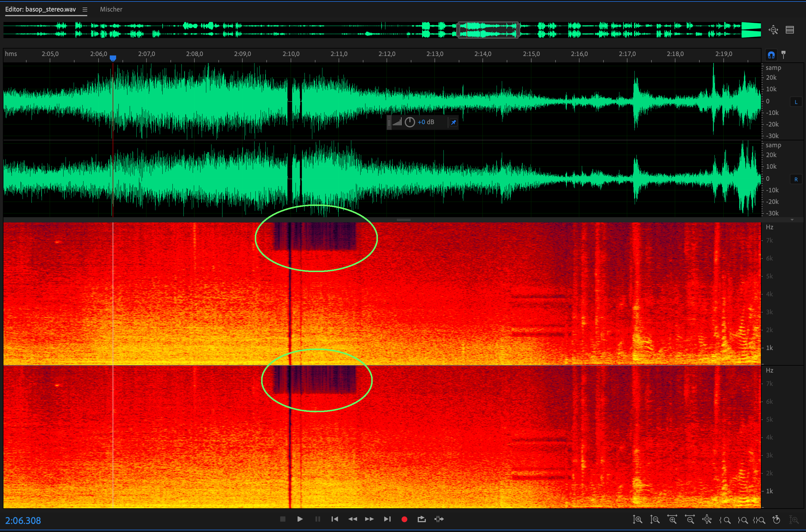Select the Editor basop_stereo.wav tab
The height and width of the screenshot is (532, 806).
point(40,10)
